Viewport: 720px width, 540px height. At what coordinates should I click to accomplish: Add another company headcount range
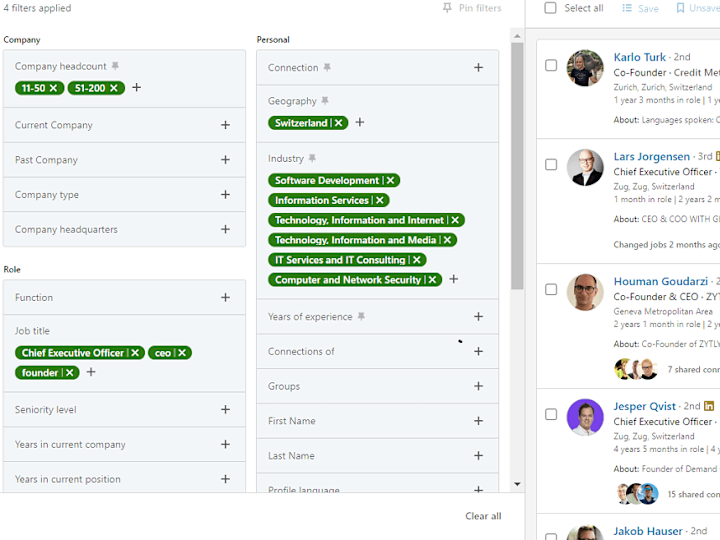136,87
